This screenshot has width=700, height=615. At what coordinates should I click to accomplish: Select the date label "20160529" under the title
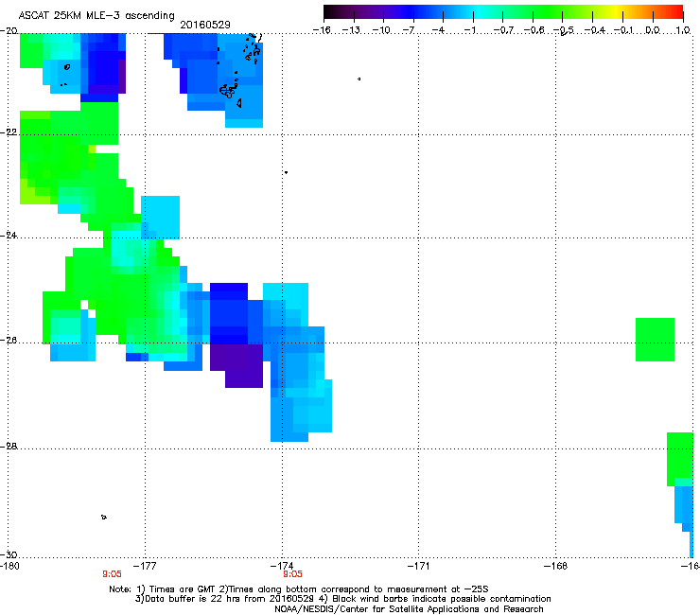[205, 25]
